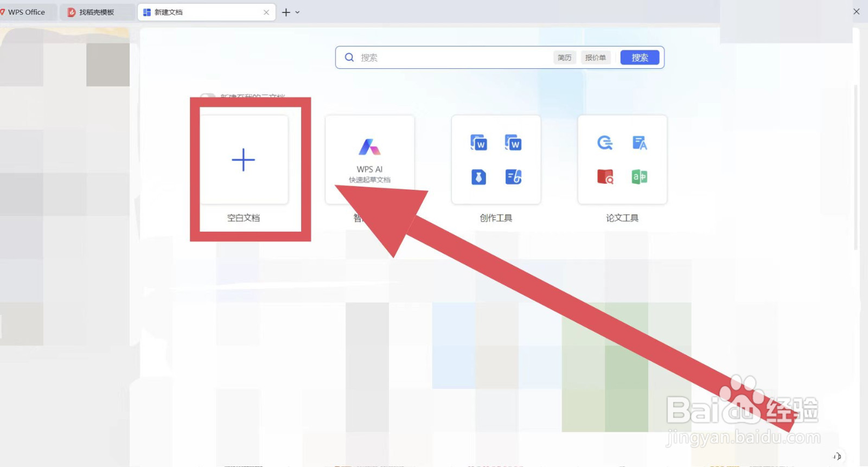Click the 论文工具 label
868x467 pixels.
point(622,218)
